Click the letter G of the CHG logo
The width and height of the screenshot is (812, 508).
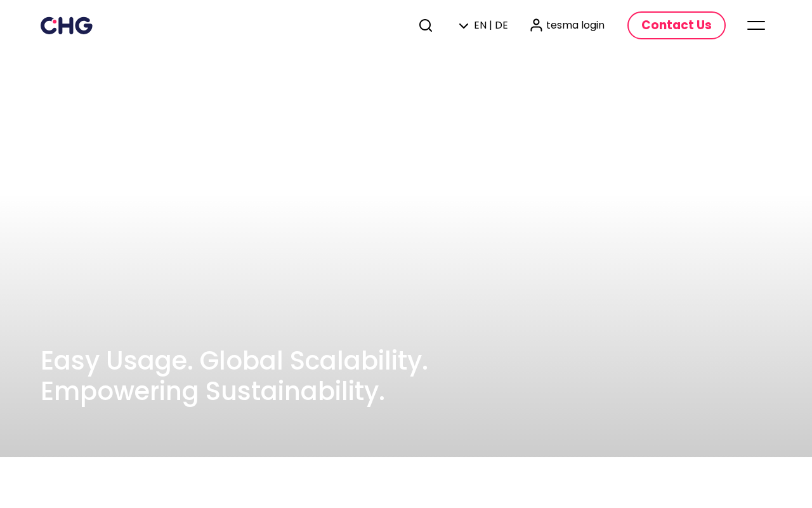tap(84, 25)
